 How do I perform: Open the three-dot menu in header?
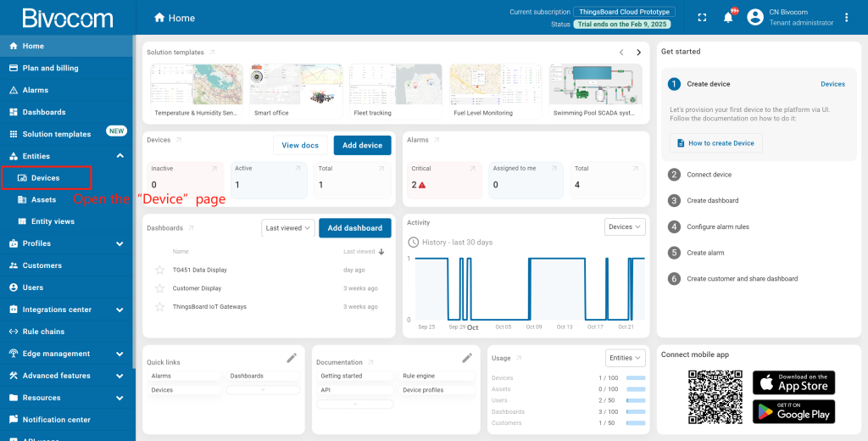[x=847, y=18]
